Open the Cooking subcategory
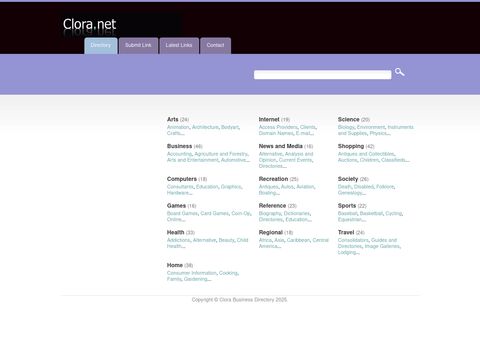Screen dimensions: 480x360 [x=228, y=273]
